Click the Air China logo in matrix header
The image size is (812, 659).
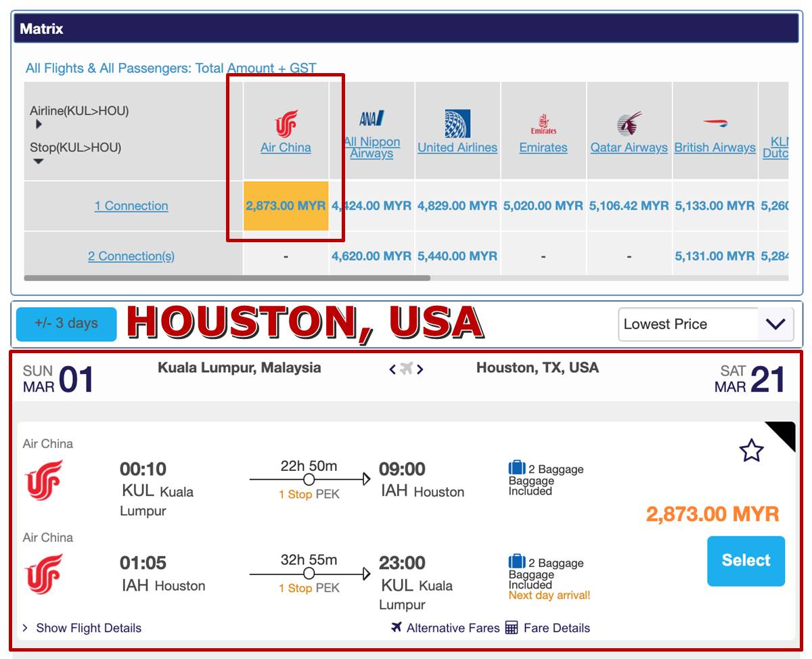286,124
